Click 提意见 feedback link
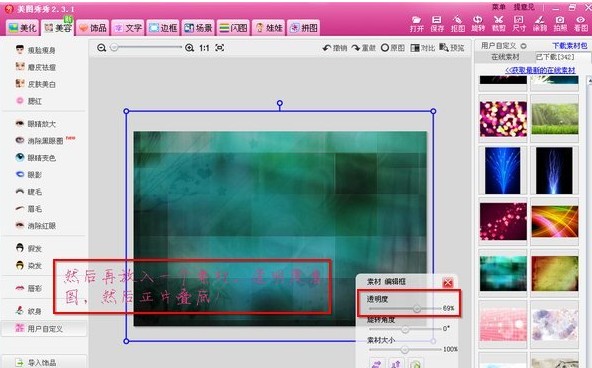This screenshot has width=592, height=368. [524, 7]
